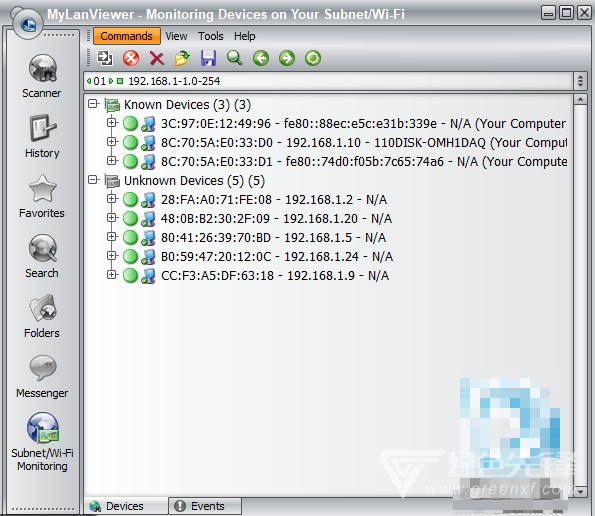
Task: Open the Favorites star panel
Action: tap(42, 196)
